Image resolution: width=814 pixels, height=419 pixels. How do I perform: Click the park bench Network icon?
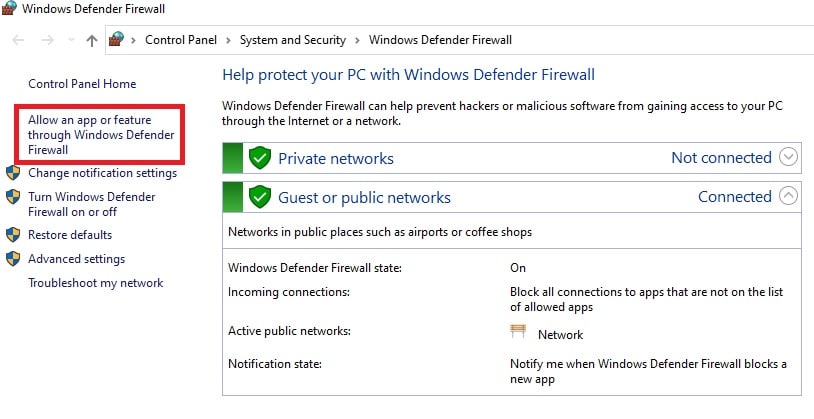point(518,333)
